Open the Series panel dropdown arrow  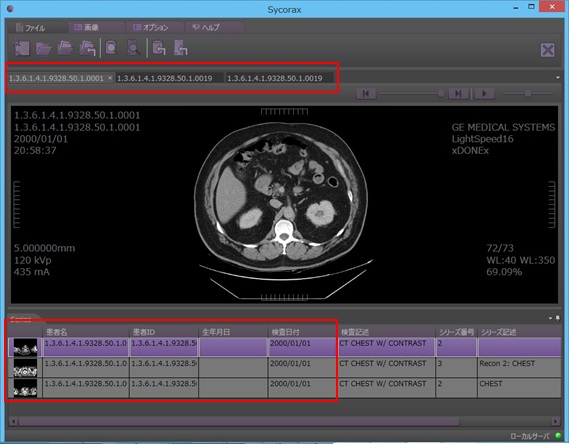tap(550, 318)
